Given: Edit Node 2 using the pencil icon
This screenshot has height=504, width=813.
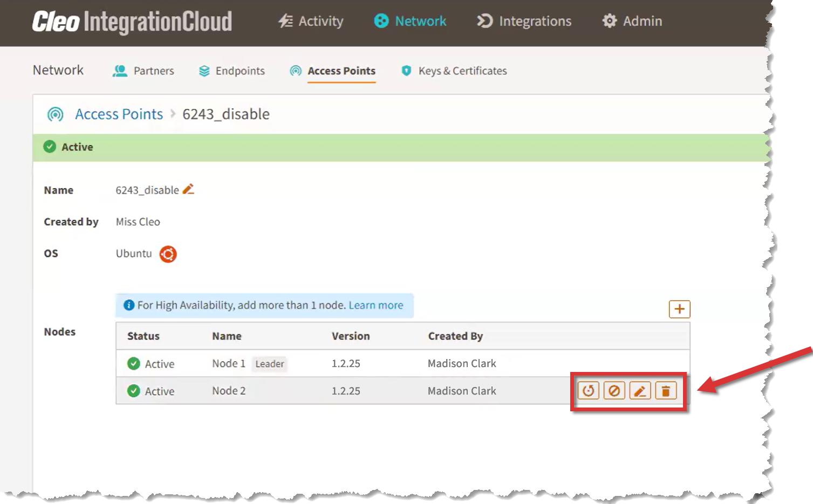Looking at the screenshot, I should coord(640,390).
